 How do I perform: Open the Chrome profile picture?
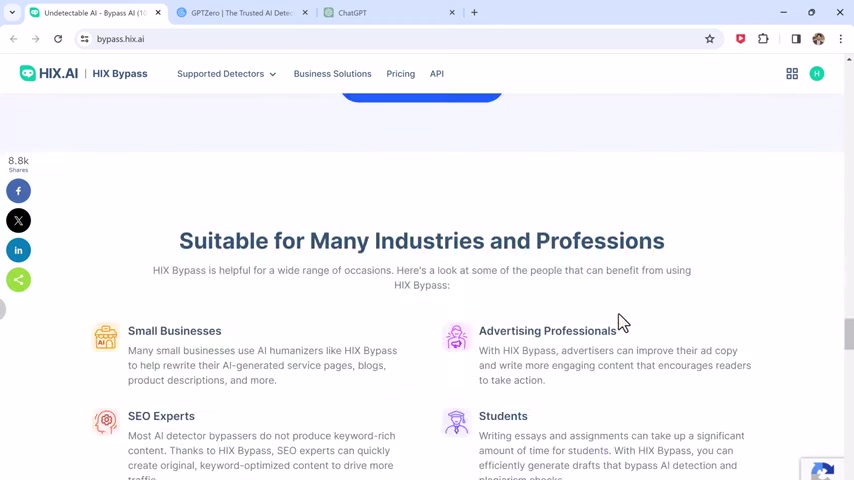818,39
